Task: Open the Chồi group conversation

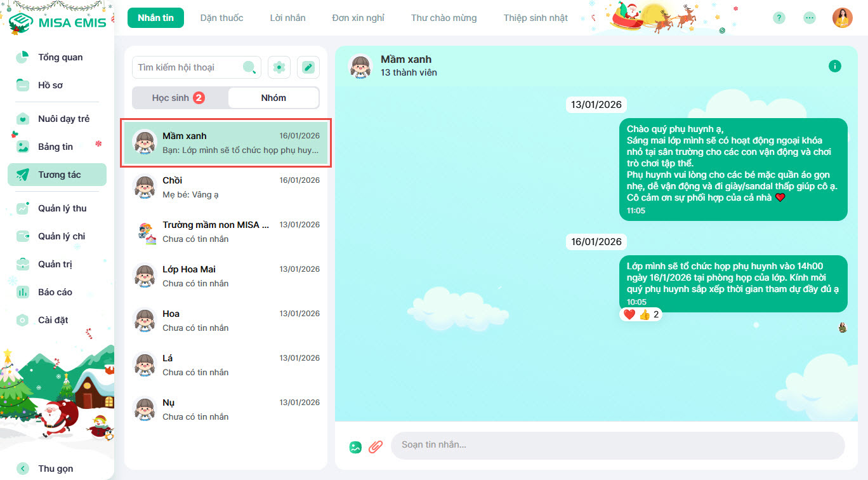Action: pyautogui.click(x=226, y=187)
